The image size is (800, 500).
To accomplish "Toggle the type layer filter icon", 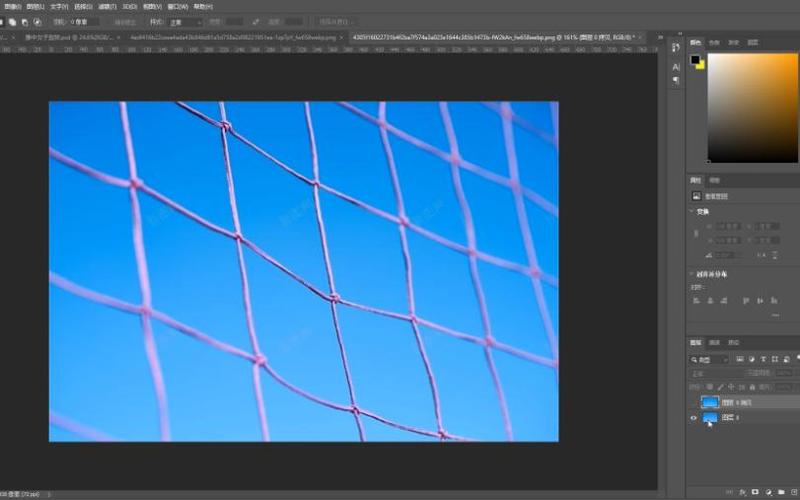I will [763, 360].
